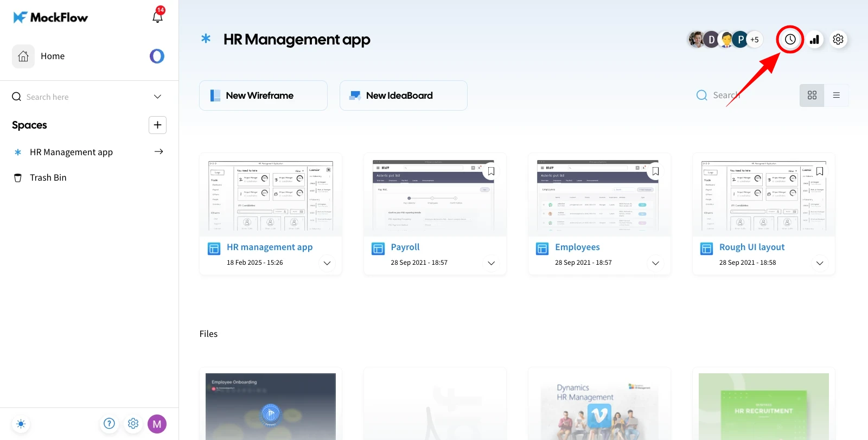Screen dimensions: 868x440
Task: Toggle bookmark on Payroll card
Action: click(491, 171)
